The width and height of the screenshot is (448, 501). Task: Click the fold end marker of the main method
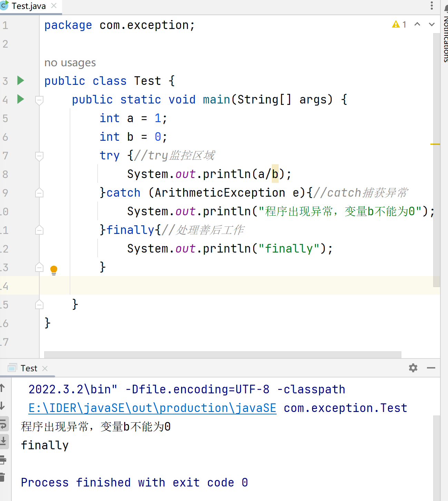click(x=39, y=305)
